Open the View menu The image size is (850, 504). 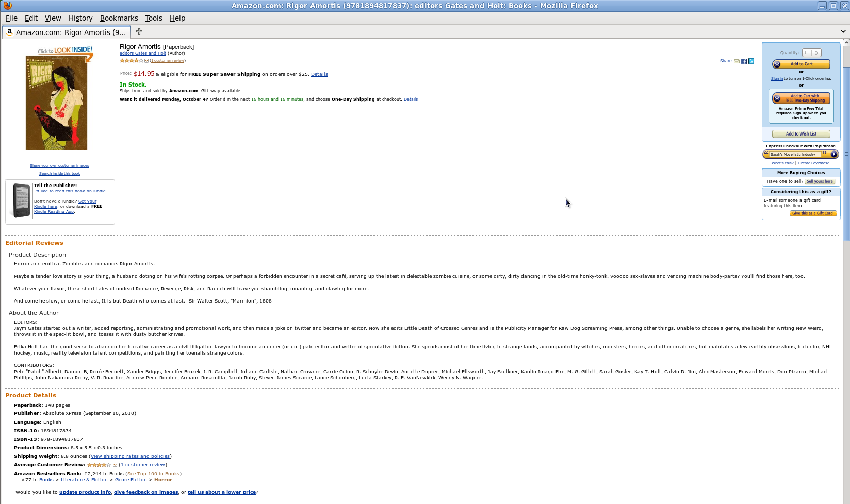coord(53,18)
